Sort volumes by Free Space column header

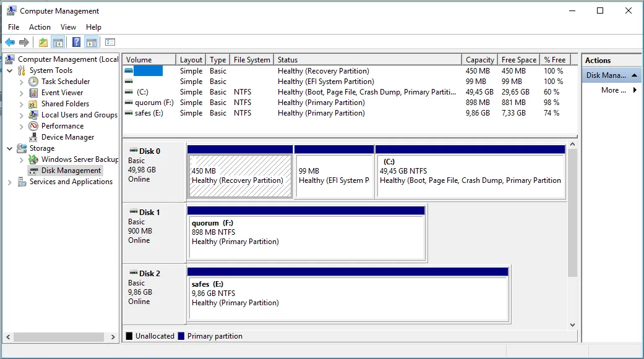(x=518, y=60)
